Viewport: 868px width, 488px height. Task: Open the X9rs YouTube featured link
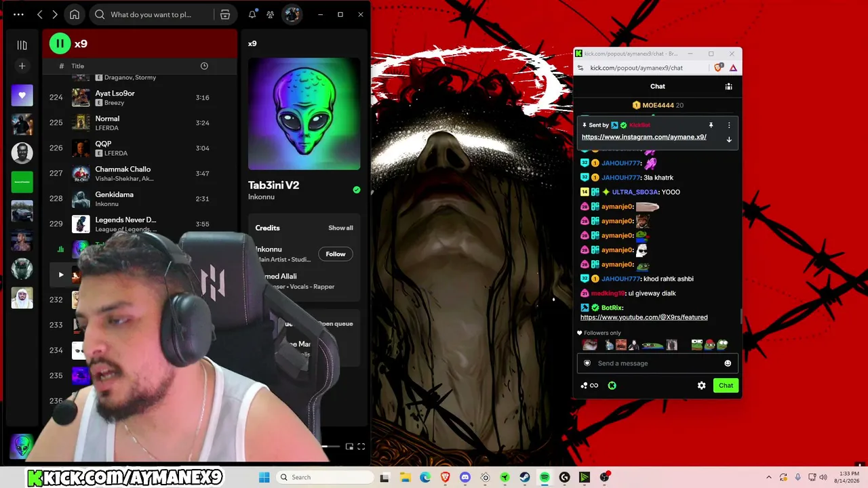click(644, 317)
